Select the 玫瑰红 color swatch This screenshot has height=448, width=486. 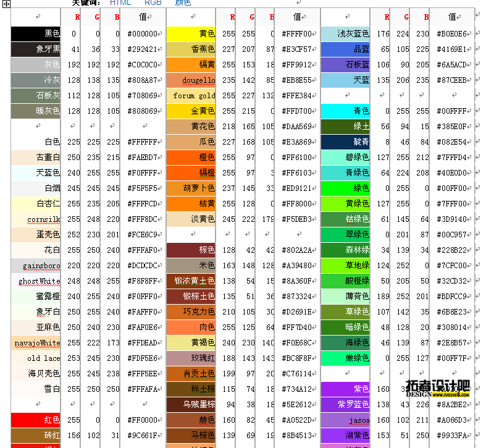(191, 358)
